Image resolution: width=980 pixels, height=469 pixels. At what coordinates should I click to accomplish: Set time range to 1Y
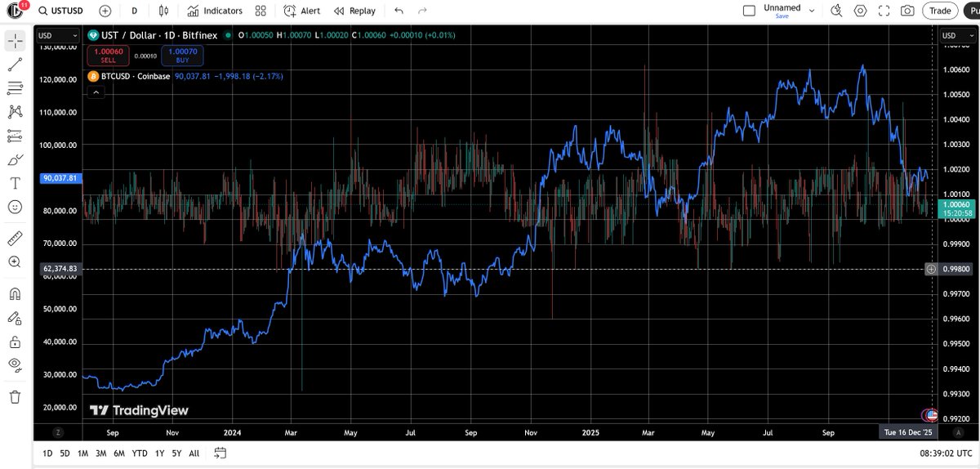pos(159,453)
